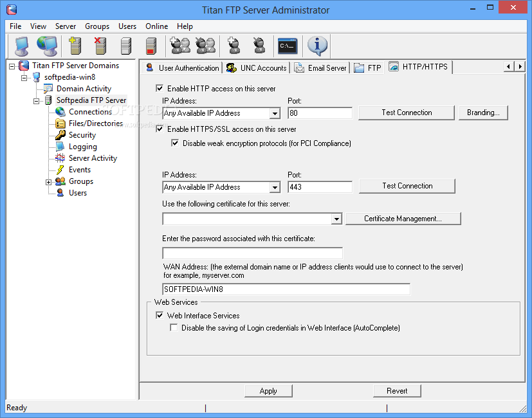The width and height of the screenshot is (532, 418).
Task: Click the add server toolbar icon
Action: pyautogui.click(x=75, y=46)
